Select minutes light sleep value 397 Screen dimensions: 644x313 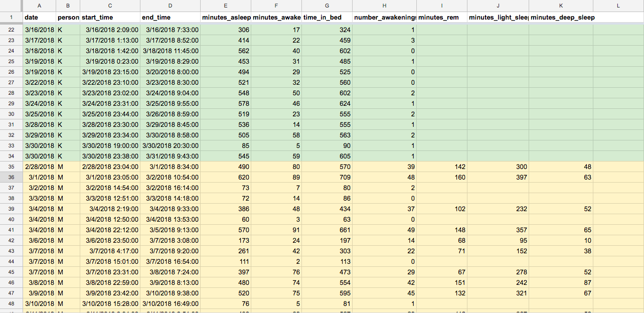click(498, 177)
